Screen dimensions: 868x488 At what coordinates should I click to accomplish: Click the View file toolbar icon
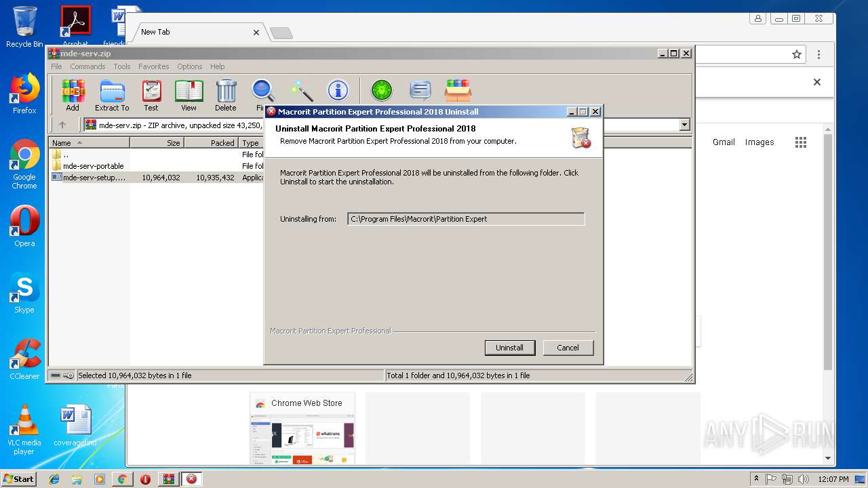pyautogui.click(x=189, y=95)
